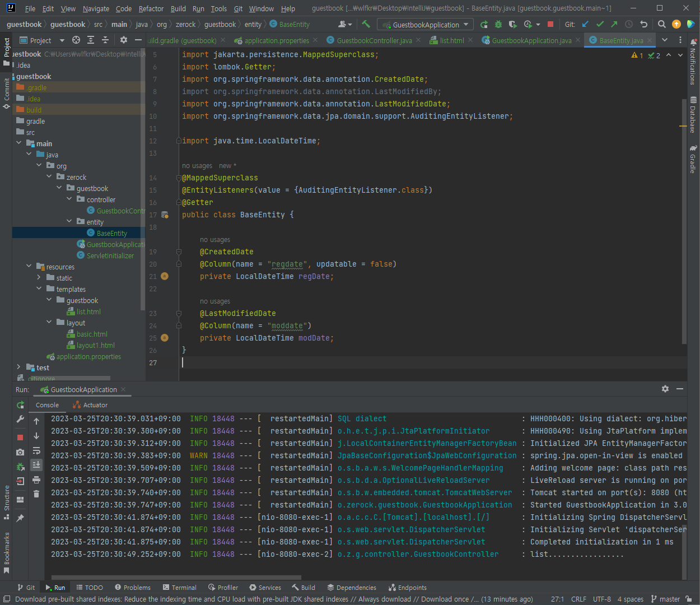700x605 pixels.
Task: Click the console horizontal scrollbar
Action: pos(176,577)
